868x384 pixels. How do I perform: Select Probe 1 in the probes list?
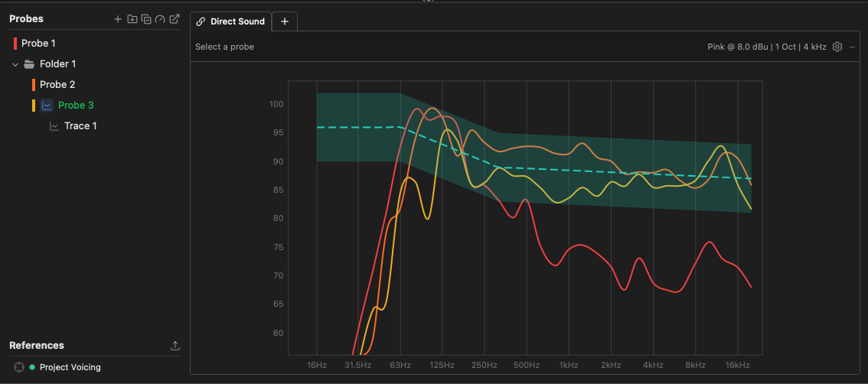38,43
